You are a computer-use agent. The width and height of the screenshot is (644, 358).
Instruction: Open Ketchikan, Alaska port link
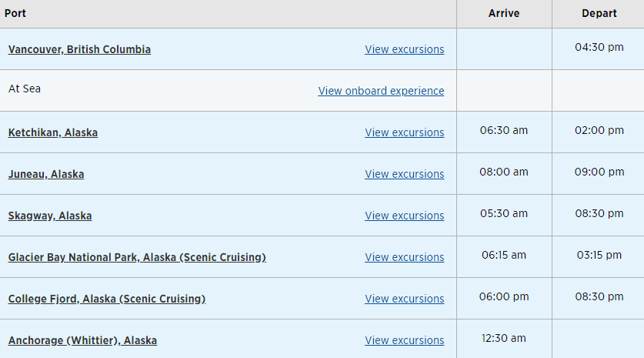(x=53, y=132)
